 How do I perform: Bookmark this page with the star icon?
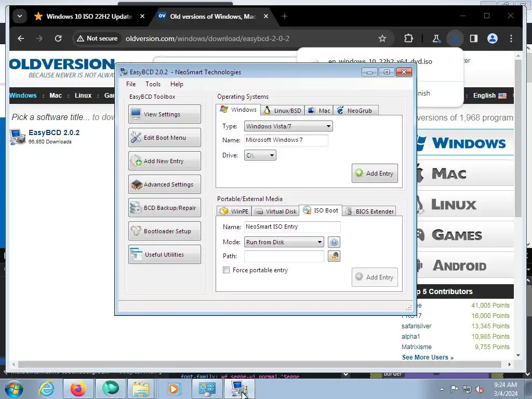click(382, 38)
